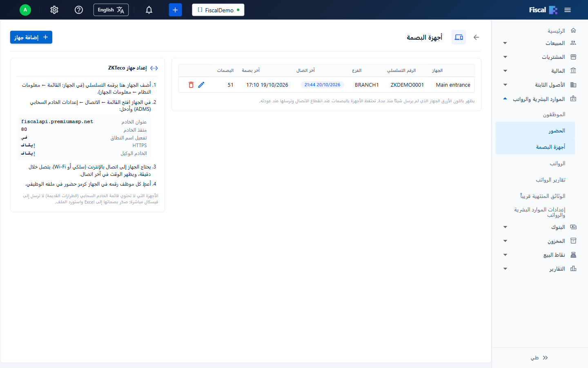Screen dimensions: 588x368
Task: Click the الفرع column header
Action: coord(357,70)
